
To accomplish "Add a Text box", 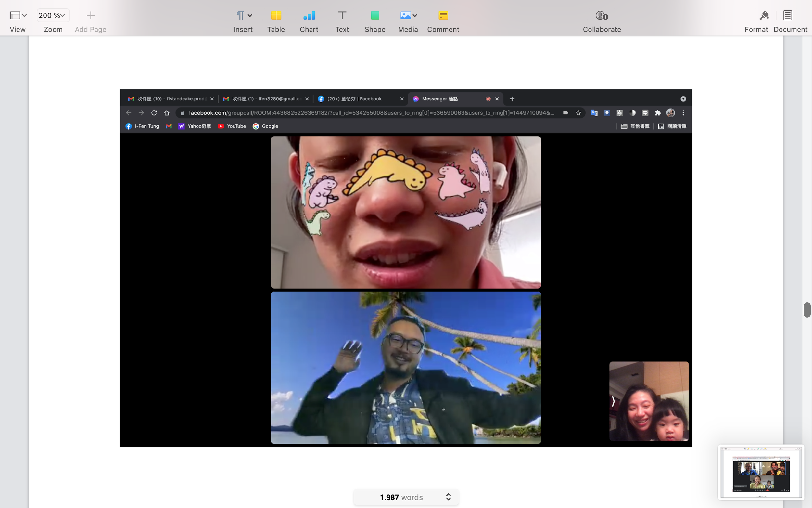I will [x=342, y=16].
